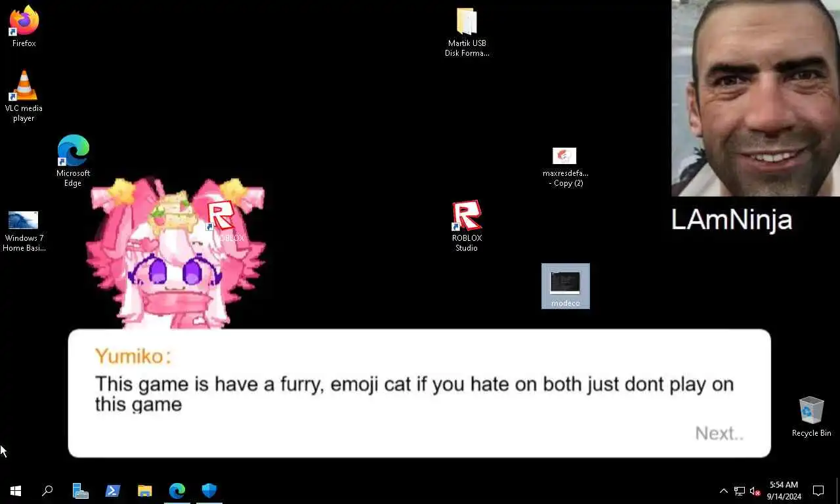Screen dimensions: 840x504
Task: Click the Yumiko dialogue message text
Action: (x=414, y=393)
